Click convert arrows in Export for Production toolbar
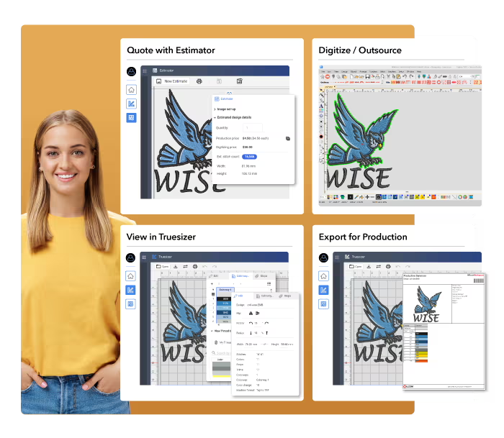This screenshot has height=438, width=504. [x=378, y=267]
